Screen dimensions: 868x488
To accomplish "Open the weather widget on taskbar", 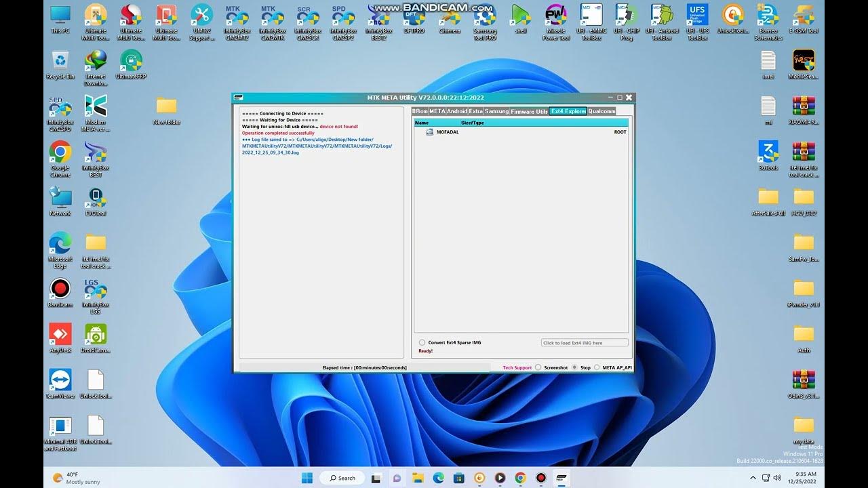I will pyautogui.click(x=76, y=478).
